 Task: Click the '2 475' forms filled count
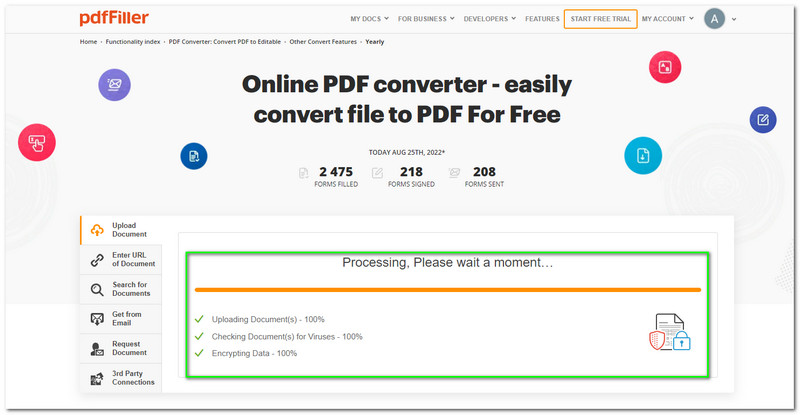(x=336, y=172)
